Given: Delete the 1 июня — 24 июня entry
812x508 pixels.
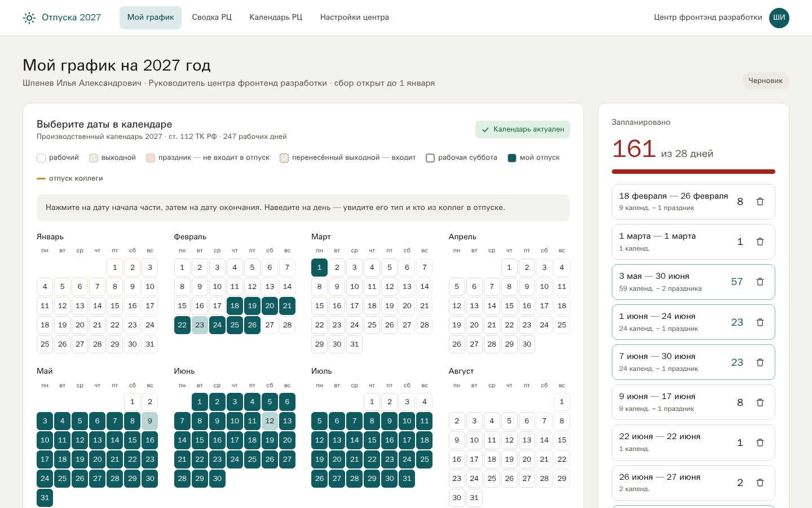Looking at the screenshot, I should pyautogui.click(x=760, y=322).
